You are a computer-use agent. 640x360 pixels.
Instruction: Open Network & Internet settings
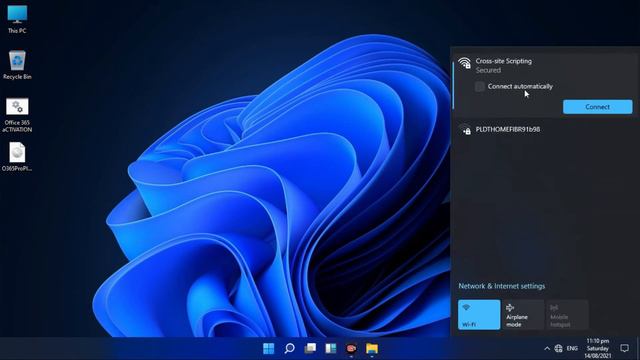coord(502,286)
